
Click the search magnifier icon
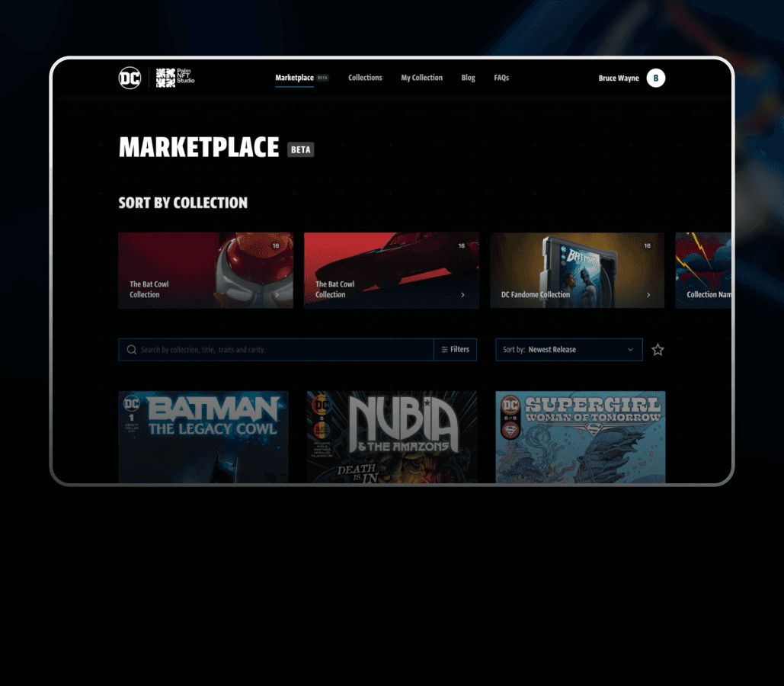(132, 349)
